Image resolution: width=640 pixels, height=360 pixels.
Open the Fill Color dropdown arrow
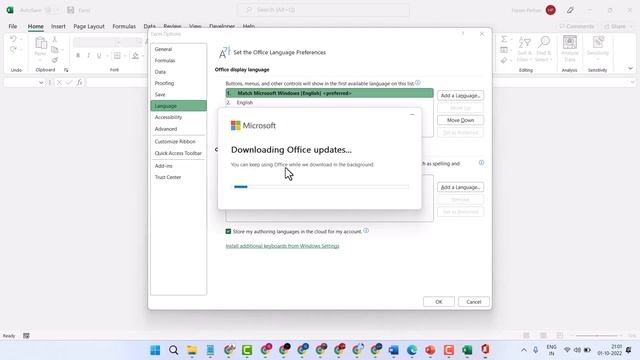143,56
